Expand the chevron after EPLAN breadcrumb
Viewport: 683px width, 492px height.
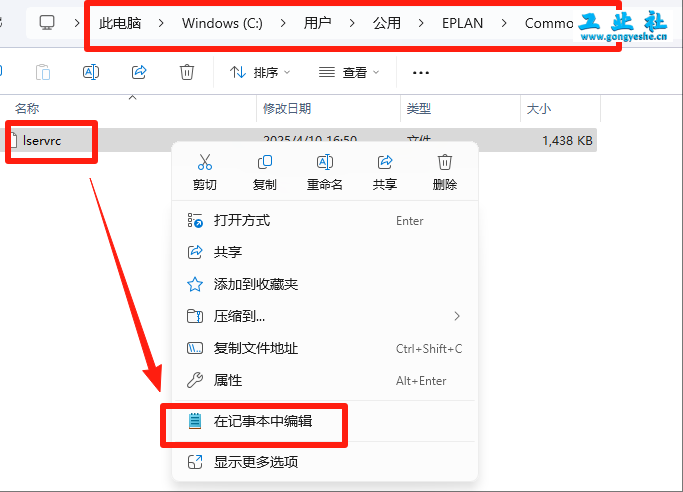click(x=504, y=23)
